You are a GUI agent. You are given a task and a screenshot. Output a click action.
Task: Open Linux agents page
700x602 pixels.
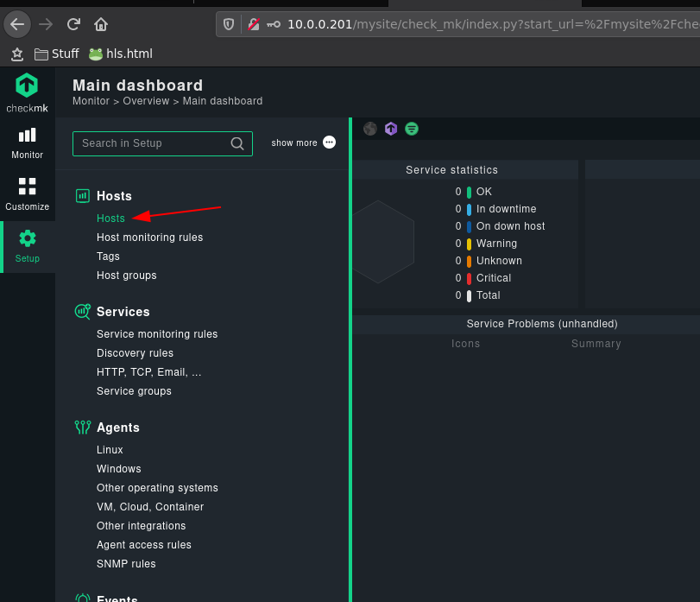coord(110,450)
